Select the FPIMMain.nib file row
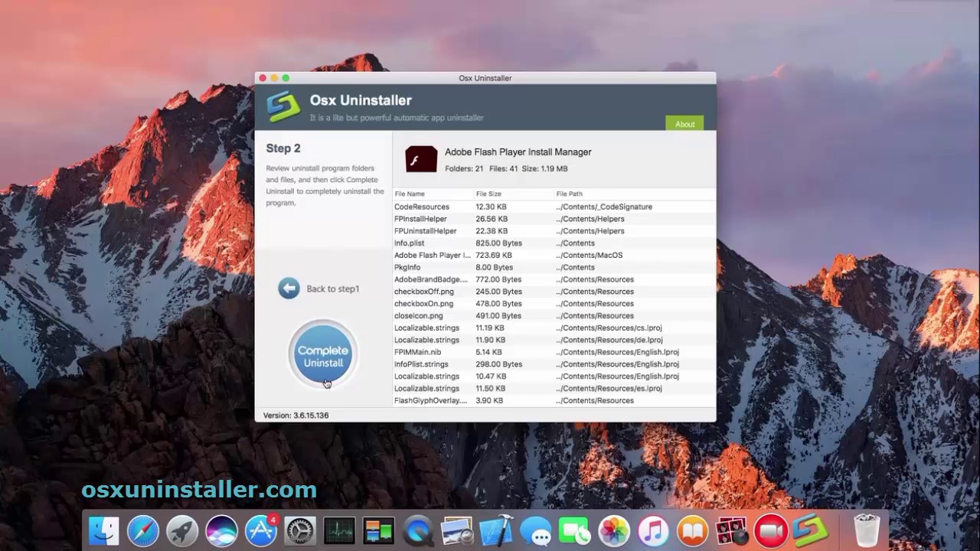 pyautogui.click(x=554, y=352)
